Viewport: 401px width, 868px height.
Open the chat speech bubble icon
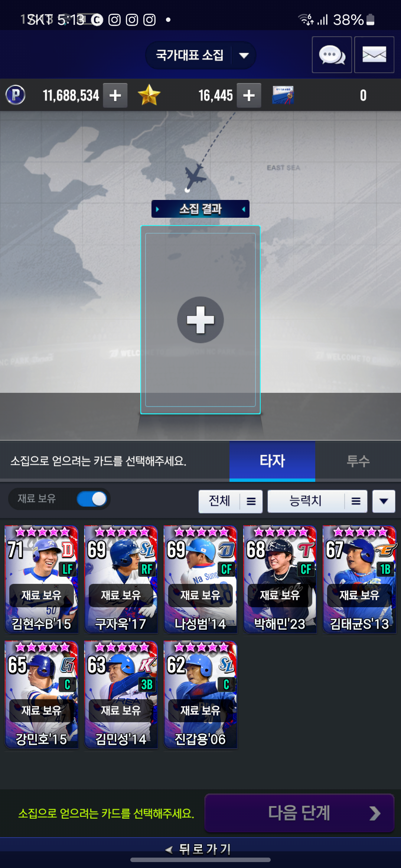click(x=332, y=55)
